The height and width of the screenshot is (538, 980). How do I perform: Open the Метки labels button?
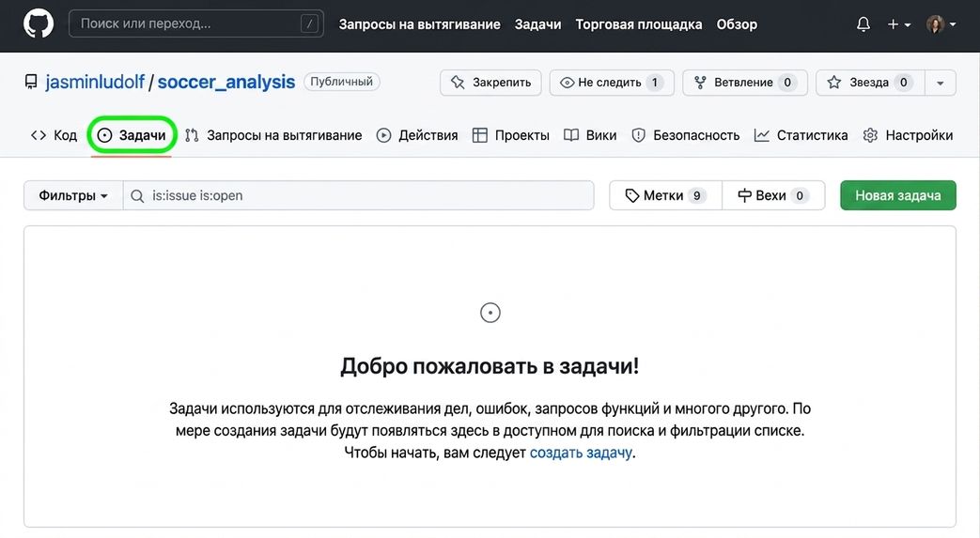click(x=665, y=195)
